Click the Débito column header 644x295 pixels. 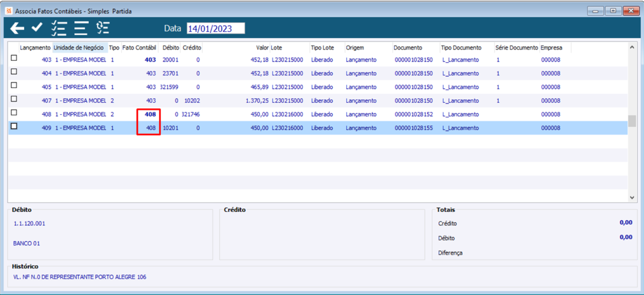(171, 48)
